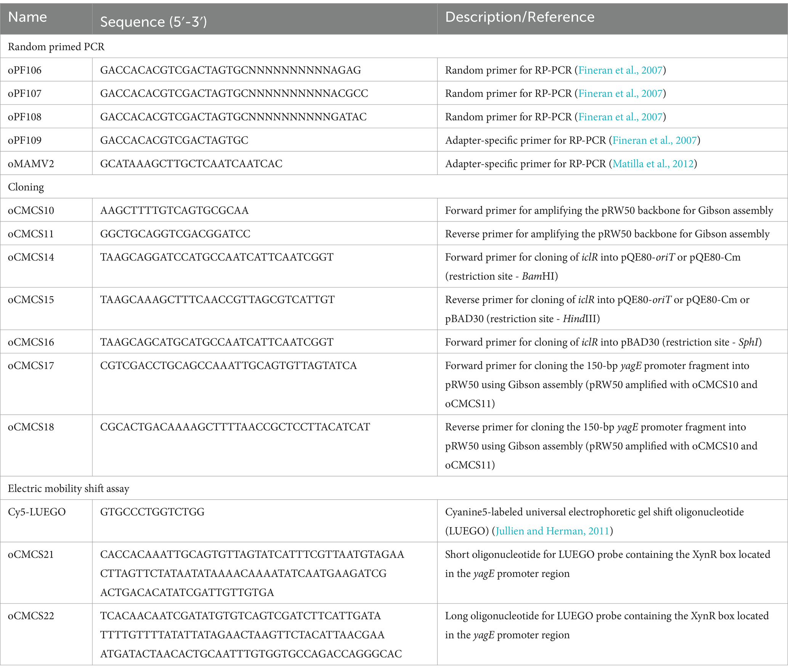Select the Electric mobility shift assay heading
The image size is (788, 672).
[x=394, y=488]
